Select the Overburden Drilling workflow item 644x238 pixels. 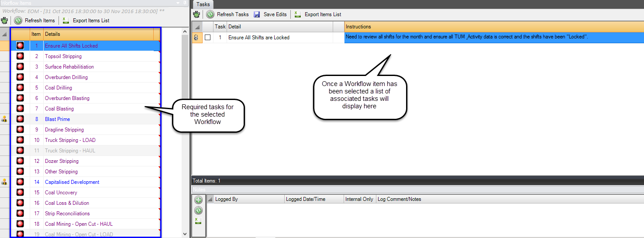pos(66,77)
